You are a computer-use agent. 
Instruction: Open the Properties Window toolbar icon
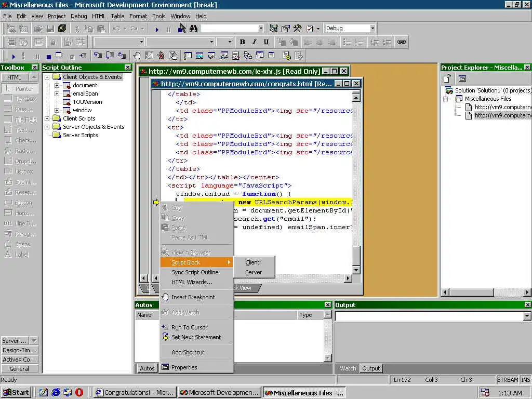(286, 29)
